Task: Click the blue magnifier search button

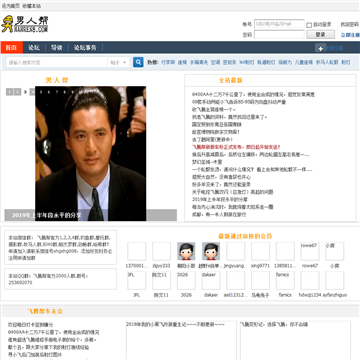Action: (138, 62)
